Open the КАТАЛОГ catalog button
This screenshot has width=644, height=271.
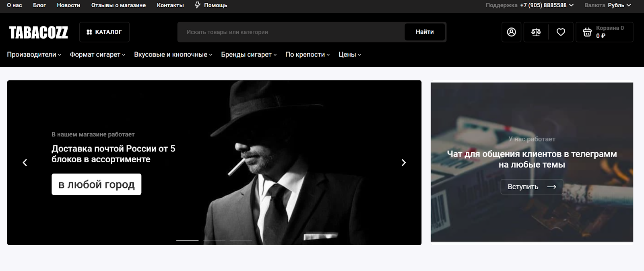[x=104, y=32]
